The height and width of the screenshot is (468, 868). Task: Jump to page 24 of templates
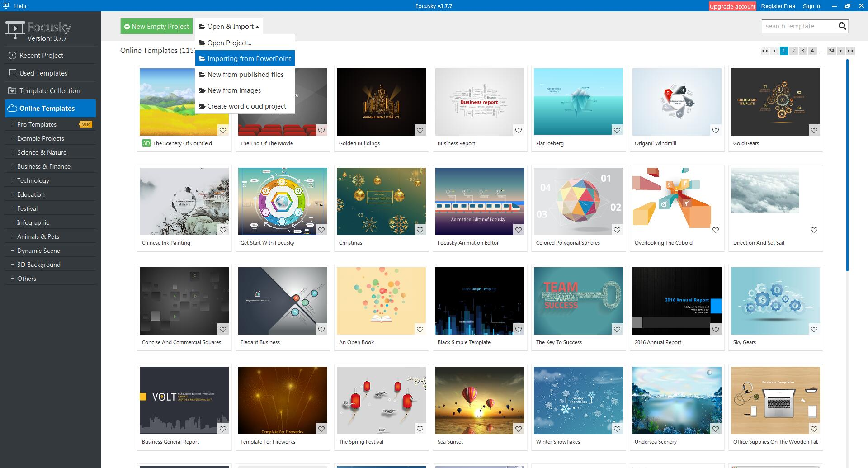click(831, 51)
